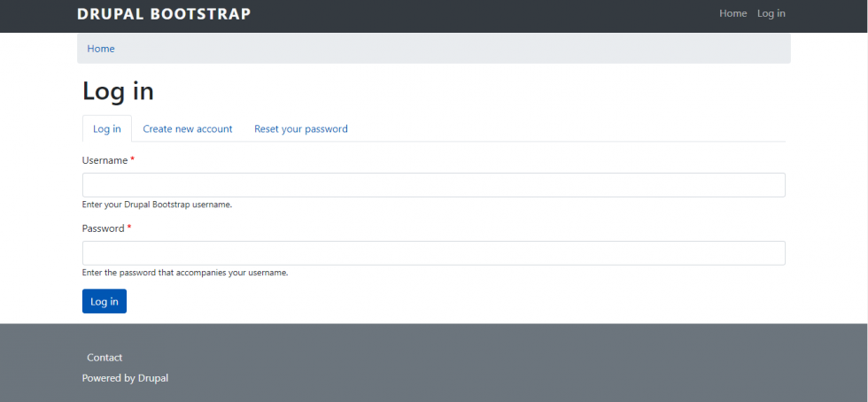This screenshot has width=868, height=402.
Task: Click the Password field label
Action: [103, 228]
